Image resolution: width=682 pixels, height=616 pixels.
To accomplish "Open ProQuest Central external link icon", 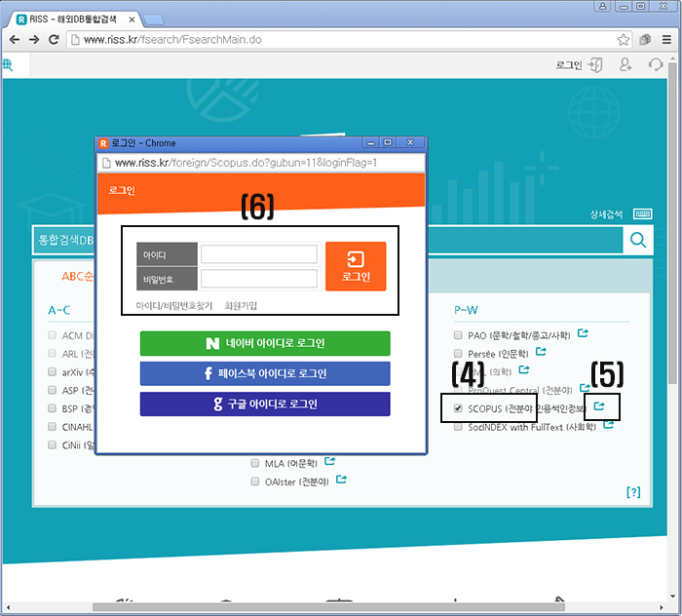I will tap(585, 387).
